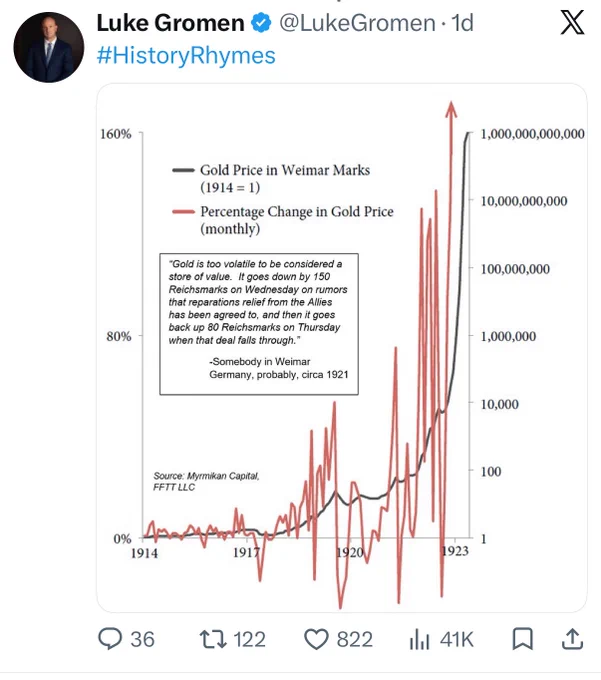Click the 1d timestamp
The height and width of the screenshot is (680, 601).
(x=462, y=23)
